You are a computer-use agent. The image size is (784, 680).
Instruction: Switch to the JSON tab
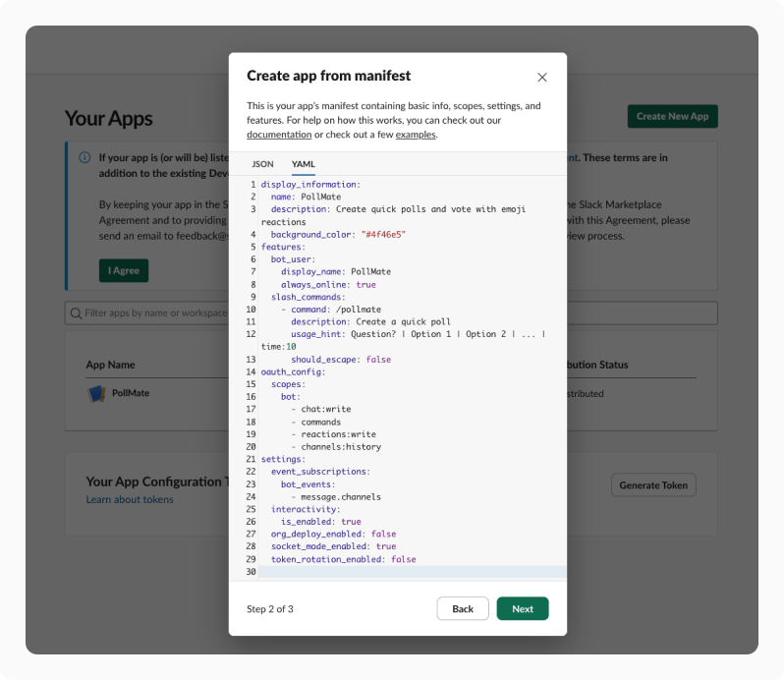[262, 164]
